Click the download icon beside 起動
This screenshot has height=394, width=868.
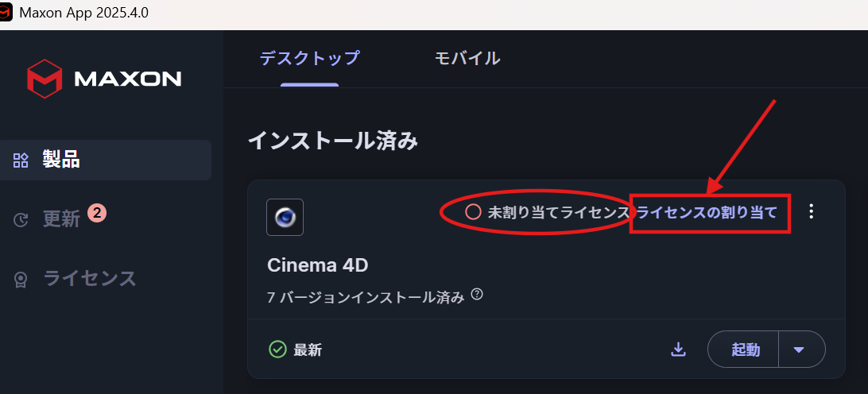(678, 350)
